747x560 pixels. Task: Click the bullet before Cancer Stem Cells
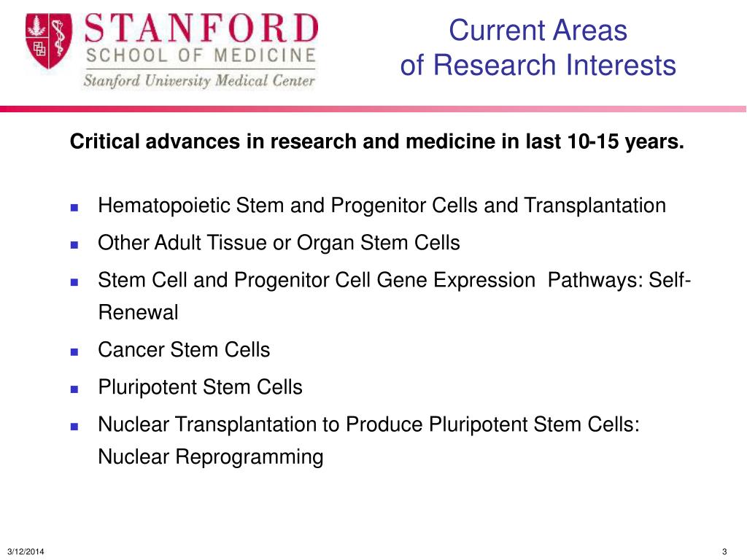[x=74, y=352]
